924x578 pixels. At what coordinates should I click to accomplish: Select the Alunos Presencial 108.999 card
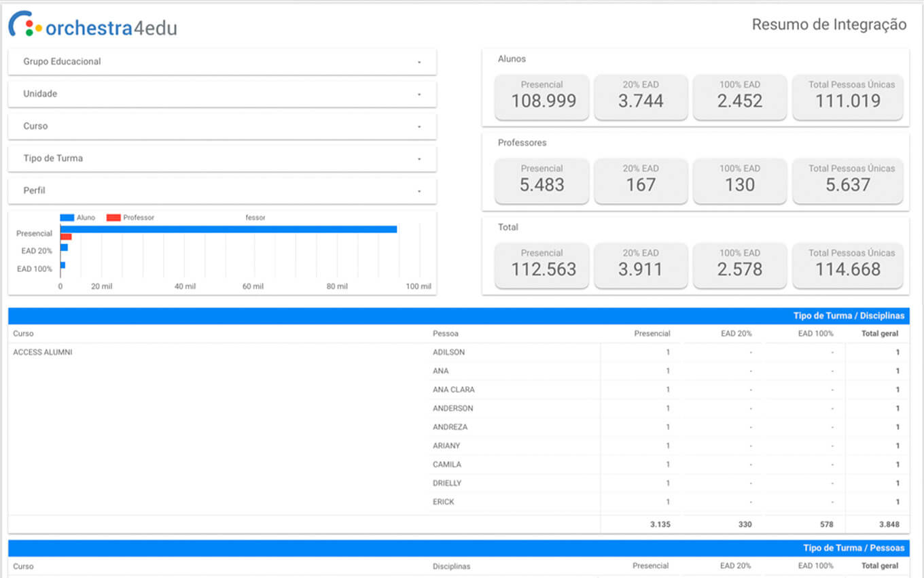[x=541, y=97]
